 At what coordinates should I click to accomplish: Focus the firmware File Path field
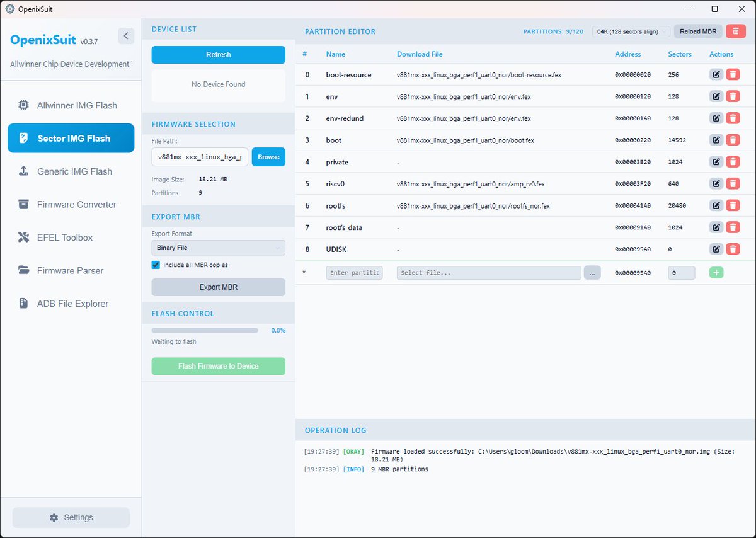tap(200, 157)
